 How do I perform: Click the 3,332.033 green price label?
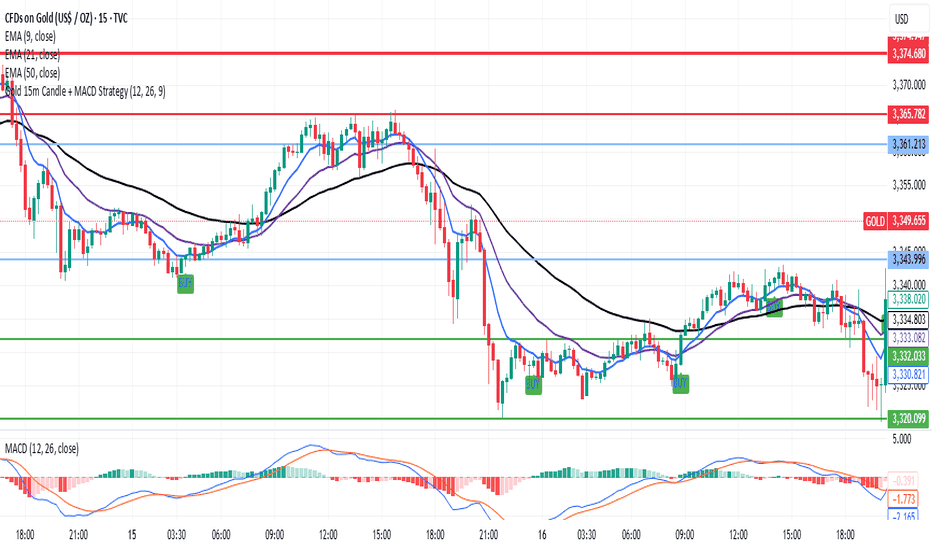pyautogui.click(x=909, y=356)
